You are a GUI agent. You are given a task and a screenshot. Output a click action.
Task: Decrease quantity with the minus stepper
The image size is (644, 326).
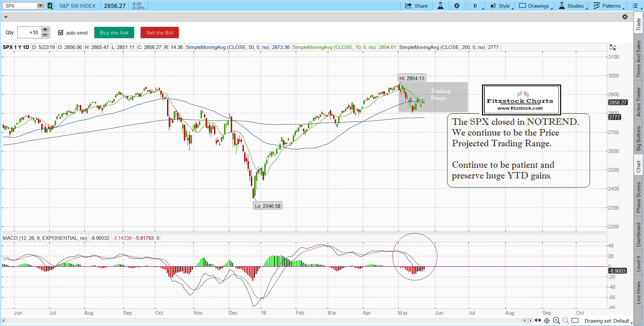tap(45, 35)
